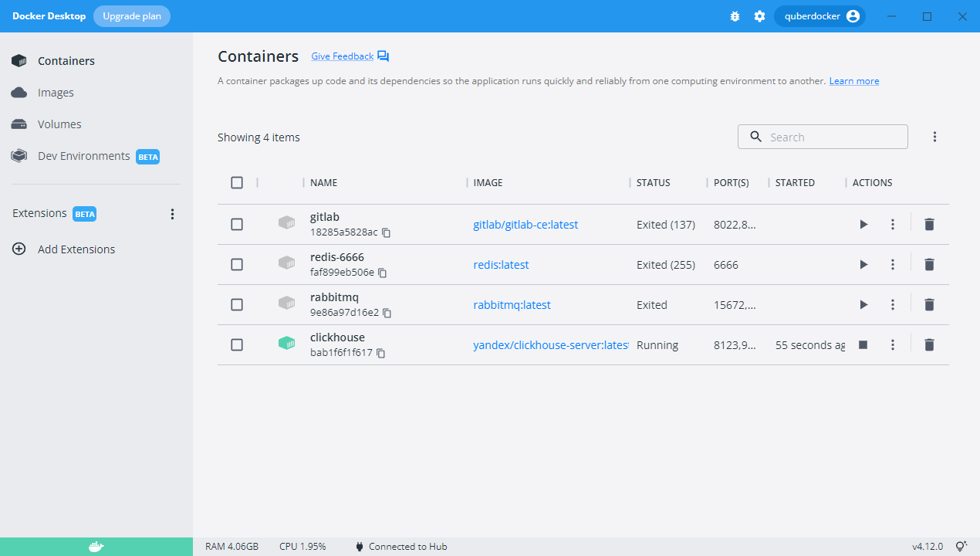Open Volumes section
Image resolution: width=980 pixels, height=556 pixels.
(59, 124)
